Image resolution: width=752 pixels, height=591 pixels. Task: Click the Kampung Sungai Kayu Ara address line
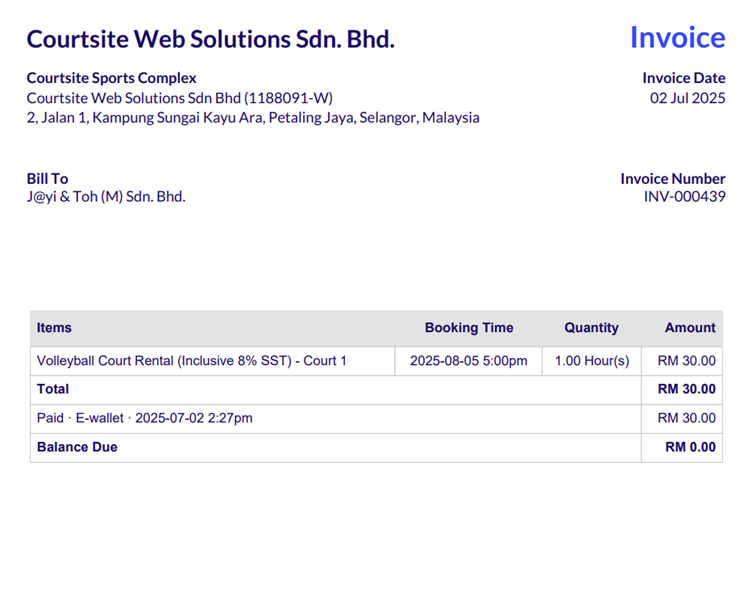[x=253, y=118]
